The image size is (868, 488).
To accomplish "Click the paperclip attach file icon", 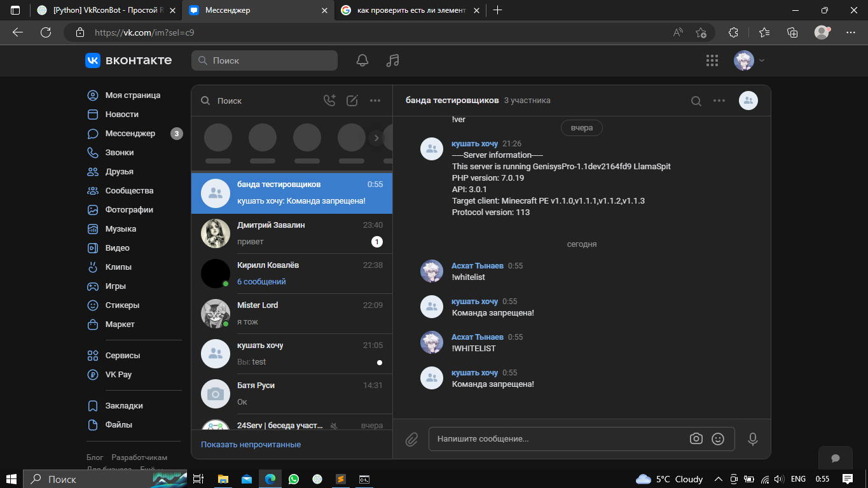I will (x=411, y=439).
